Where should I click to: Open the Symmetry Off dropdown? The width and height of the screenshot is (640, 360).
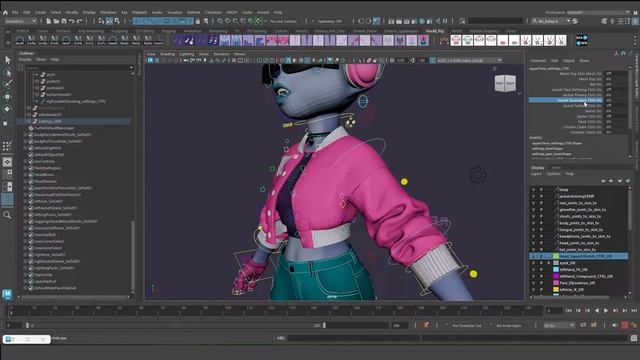pos(329,21)
